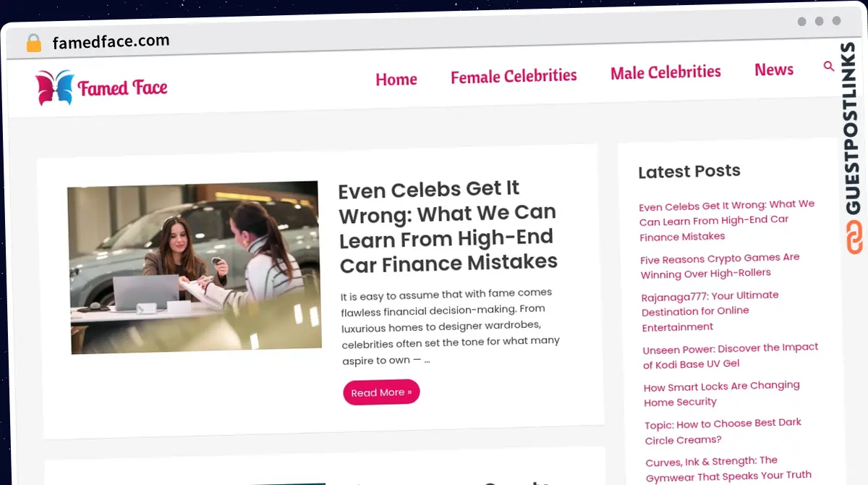Click the Guestpostlinks chain link icon
This screenshot has width=868, height=485.
click(855, 237)
